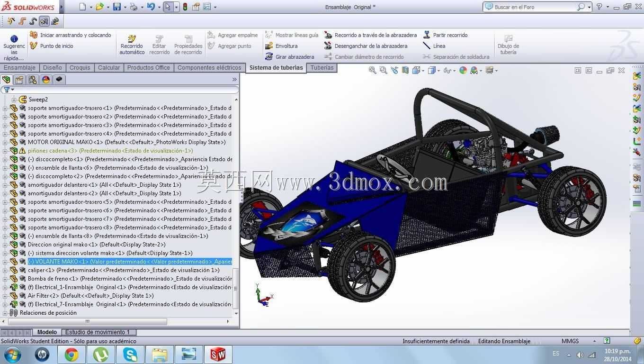The height and width of the screenshot is (364, 644).
Task: Open the Productos Office tab
Action: click(149, 68)
